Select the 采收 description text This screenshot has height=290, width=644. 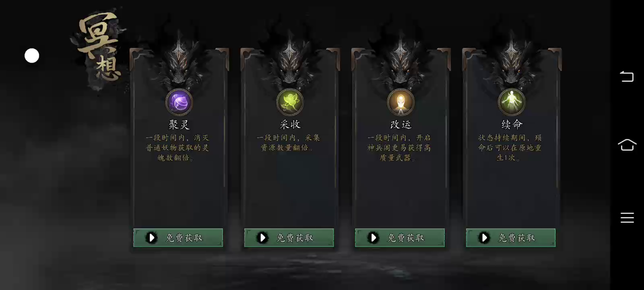[288, 143]
